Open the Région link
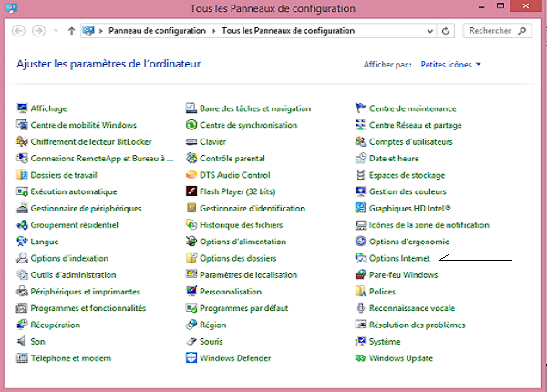The height and width of the screenshot is (392, 547). click(212, 325)
